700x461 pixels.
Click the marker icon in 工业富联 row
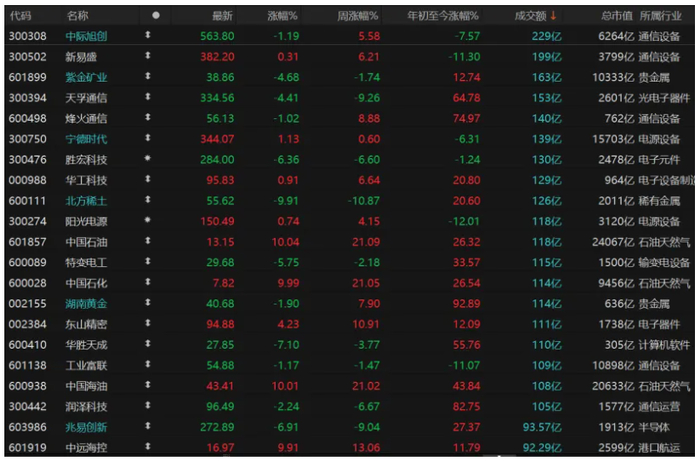pyautogui.click(x=148, y=364)
